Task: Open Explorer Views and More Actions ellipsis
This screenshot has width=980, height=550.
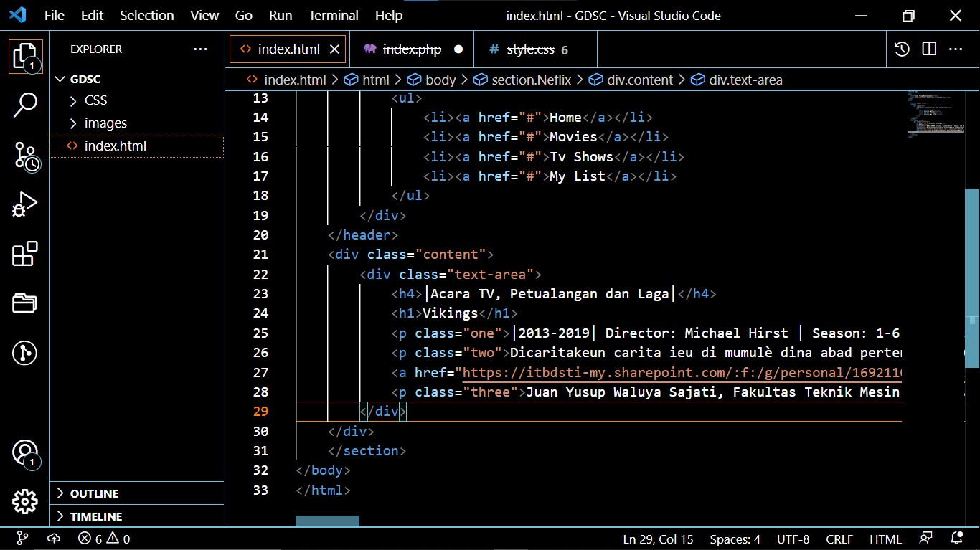Action: [200, 49]
